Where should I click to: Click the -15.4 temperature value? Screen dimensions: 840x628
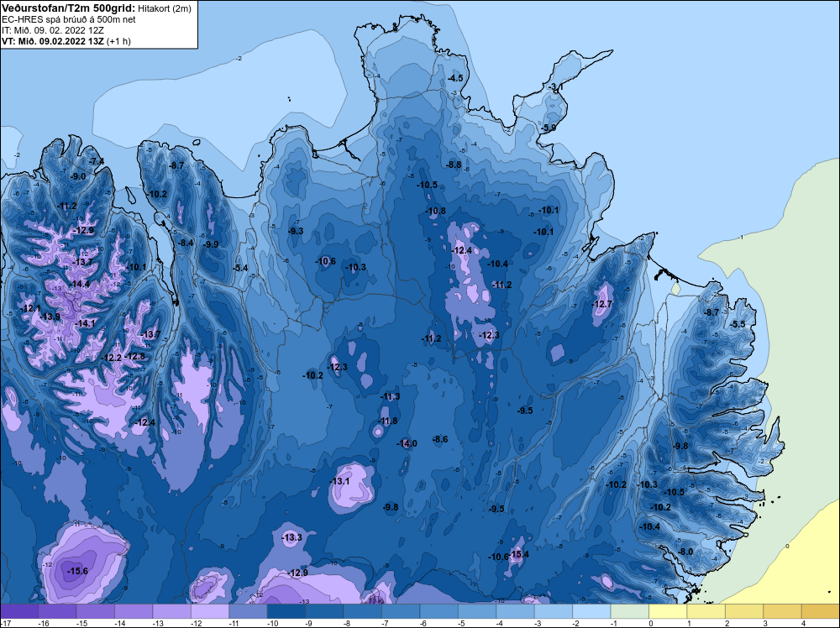click(518, 554)
